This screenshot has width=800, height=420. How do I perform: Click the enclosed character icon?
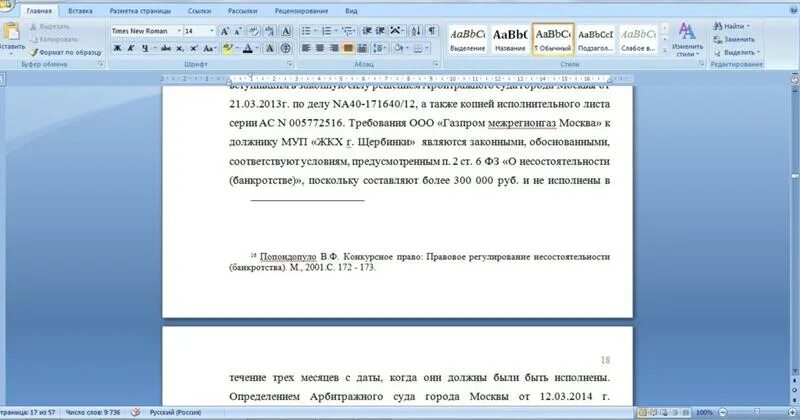[x=286, y=48]
